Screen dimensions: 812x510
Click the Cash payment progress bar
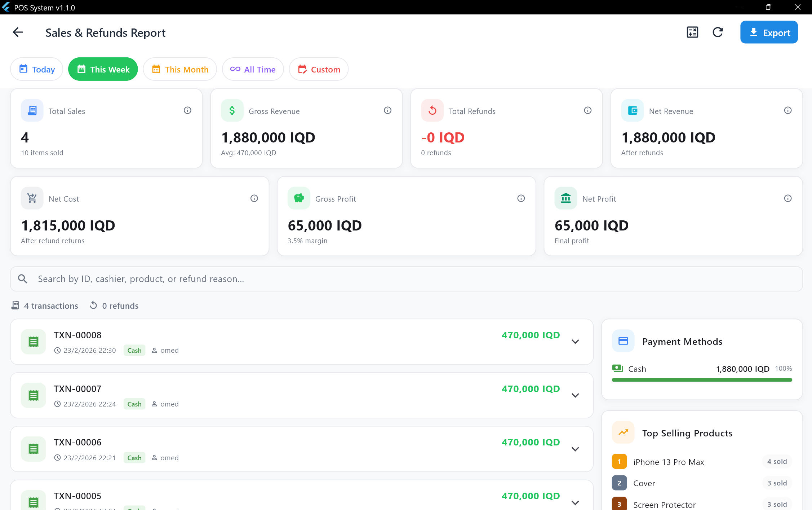(x=701, y=380)
